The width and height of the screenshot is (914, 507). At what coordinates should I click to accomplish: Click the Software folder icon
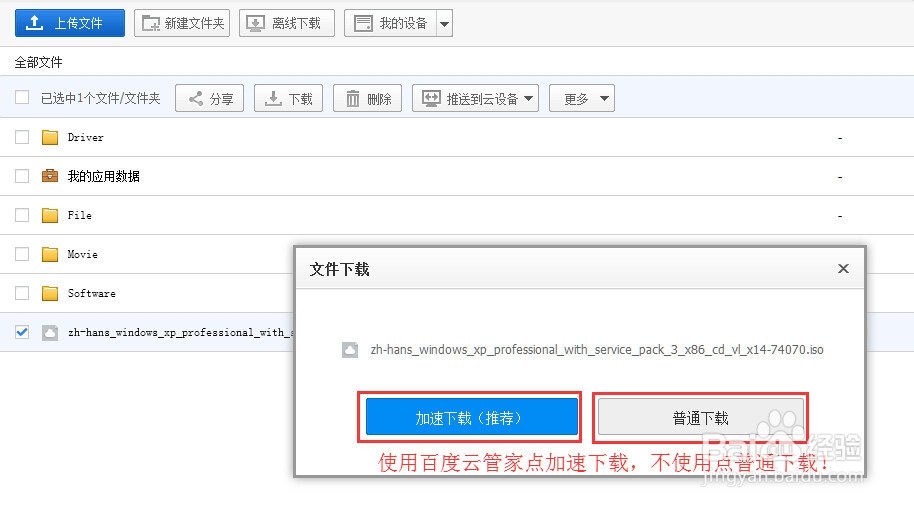(x=50, y=293)
